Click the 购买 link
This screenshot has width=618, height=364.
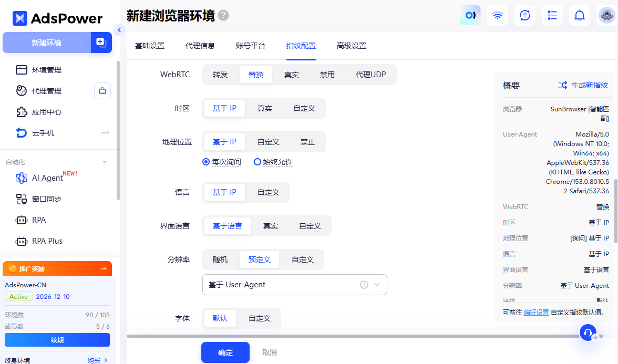pos(94,360)
